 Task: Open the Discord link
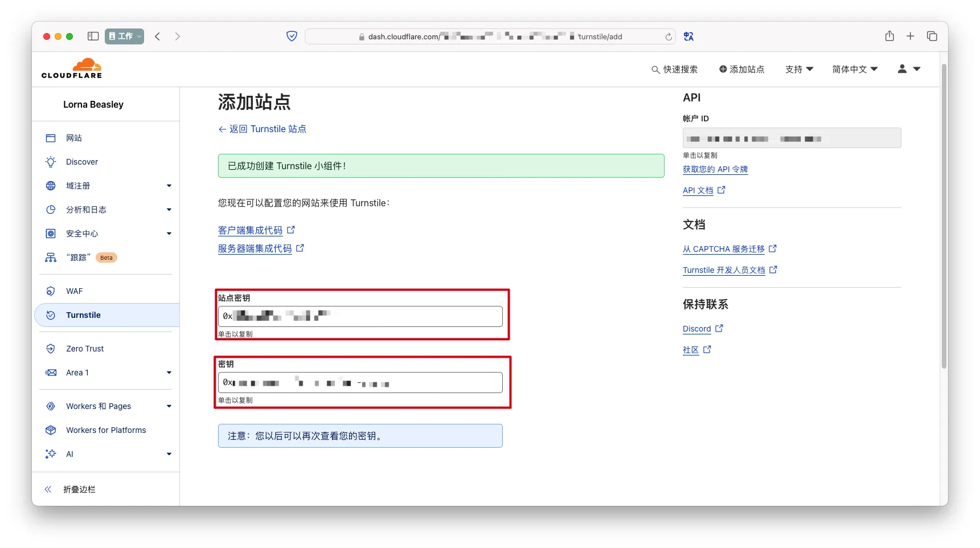tap(703, 329)
